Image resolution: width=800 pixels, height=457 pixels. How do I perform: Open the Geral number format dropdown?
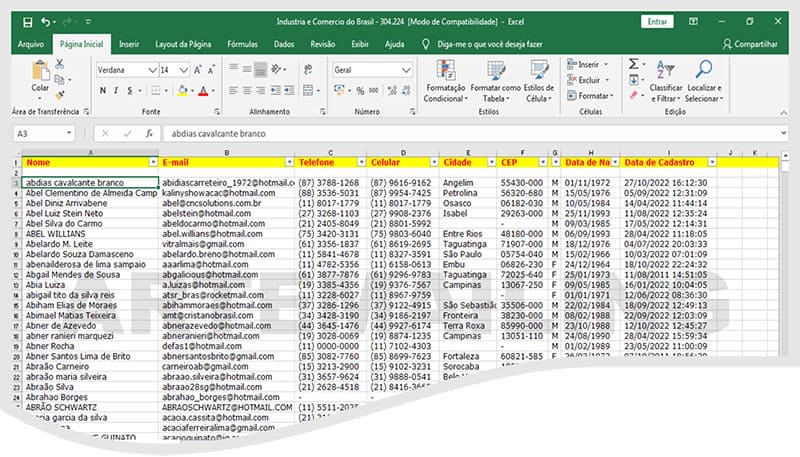tap(406, 70)
